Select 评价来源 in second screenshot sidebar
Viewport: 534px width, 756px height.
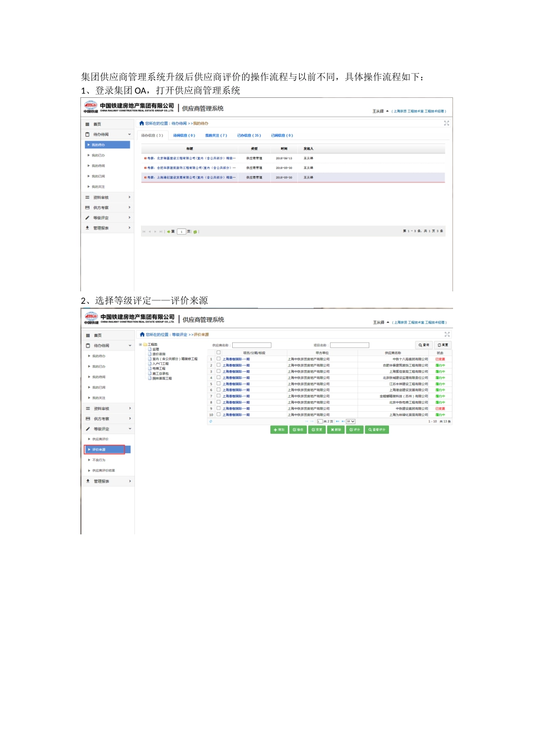(x=107, y=449)
